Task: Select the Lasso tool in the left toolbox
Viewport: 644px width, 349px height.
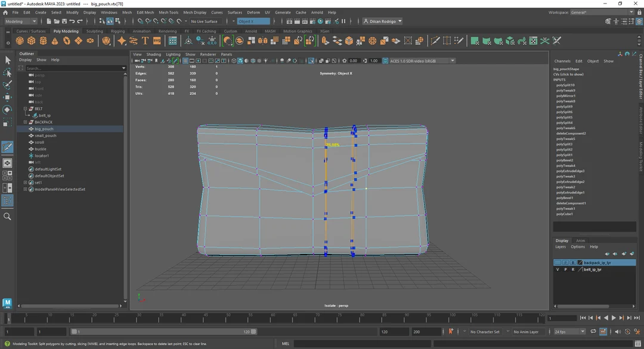Action: click(x=7, y=73)
